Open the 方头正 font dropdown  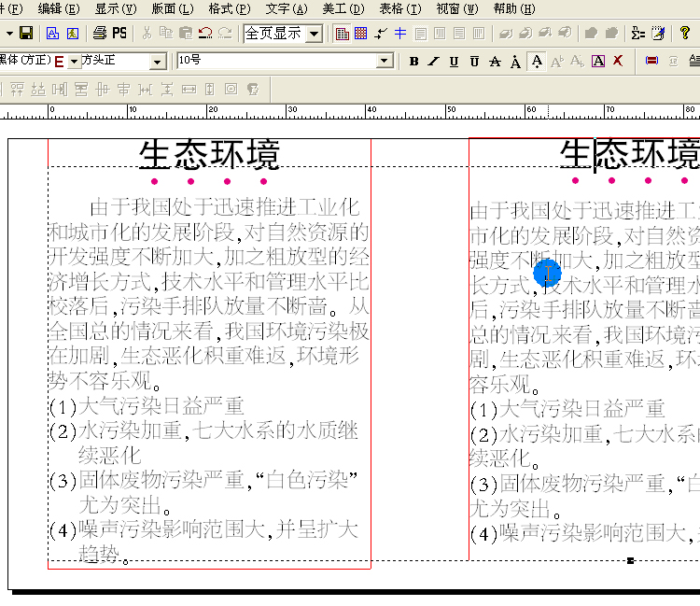click(x=157, y=62)
